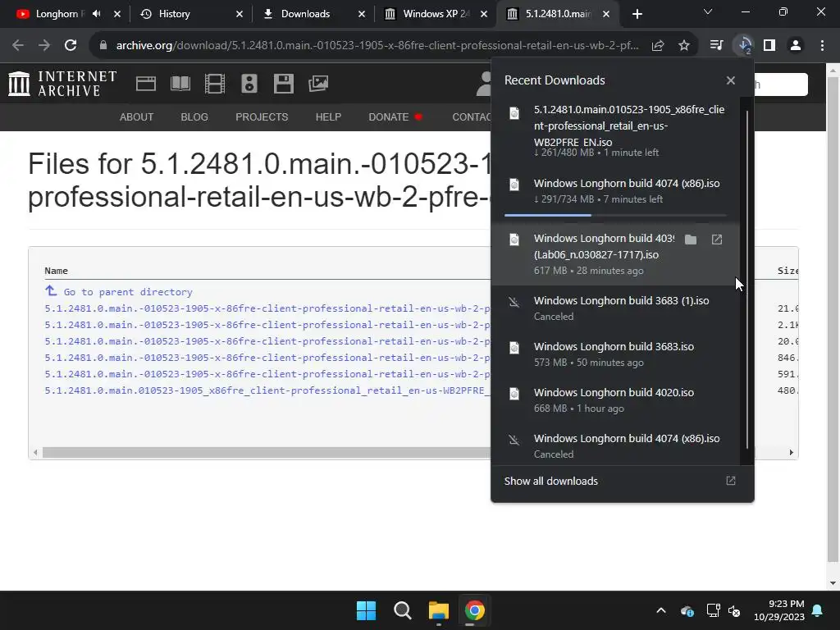Open the WB2PFRE iso file link in listing
Image resolution: width=840 pixels, height=630 pixels.
267,390
